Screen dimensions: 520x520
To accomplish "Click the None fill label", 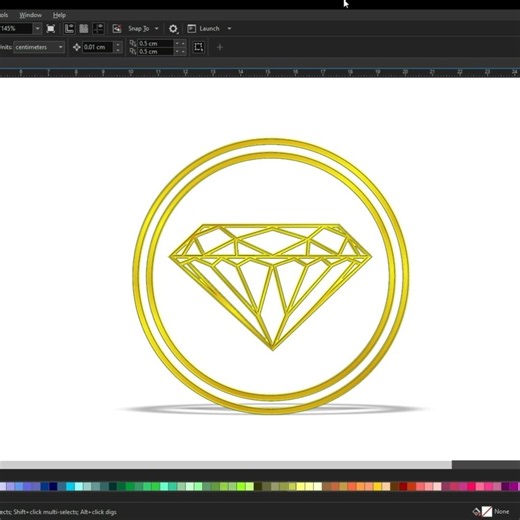I will [x=501, y=511].
